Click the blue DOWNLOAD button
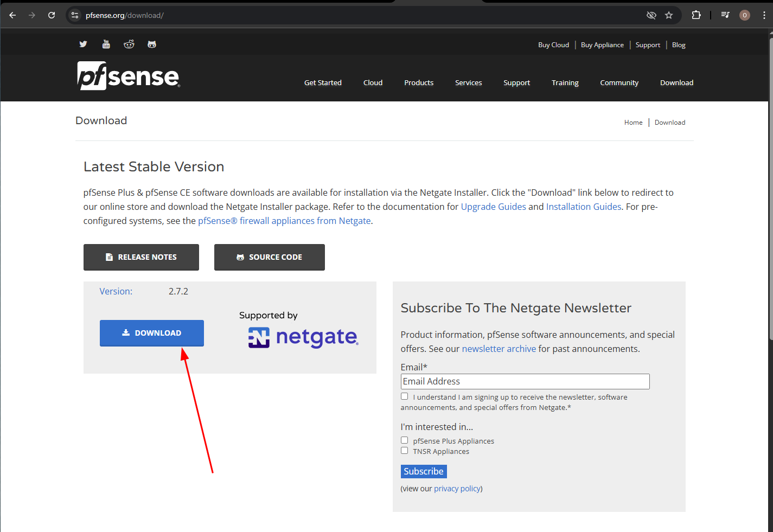The image size is (773, 532). pos(152,333)
